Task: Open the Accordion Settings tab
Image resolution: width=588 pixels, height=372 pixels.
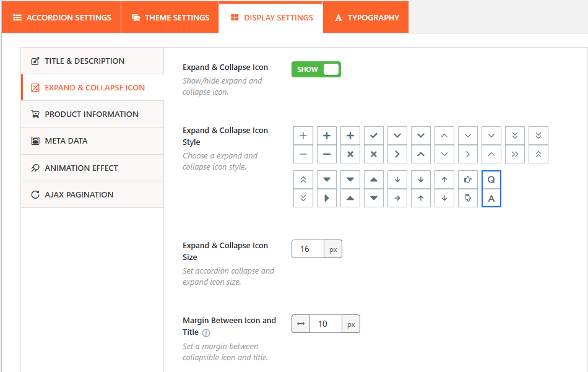Action: pos(61,17)
